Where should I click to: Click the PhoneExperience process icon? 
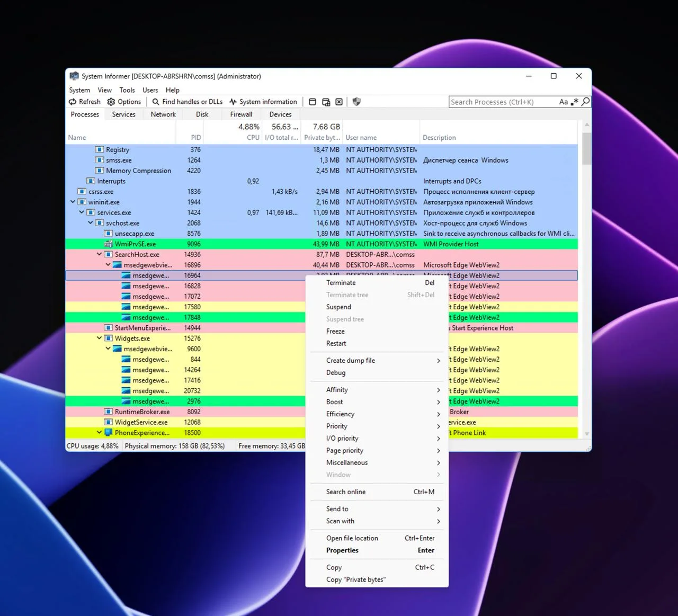coord(109,433)
